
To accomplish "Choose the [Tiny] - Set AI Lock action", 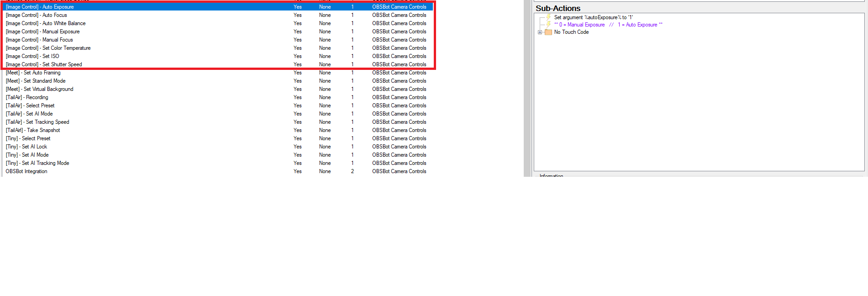I will coord(26,147).
